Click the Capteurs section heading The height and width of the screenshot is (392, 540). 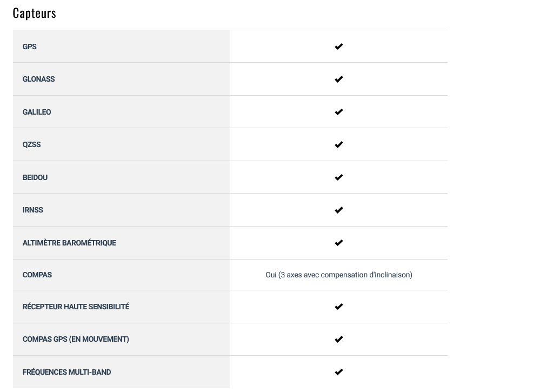click(x=35, y=14)
